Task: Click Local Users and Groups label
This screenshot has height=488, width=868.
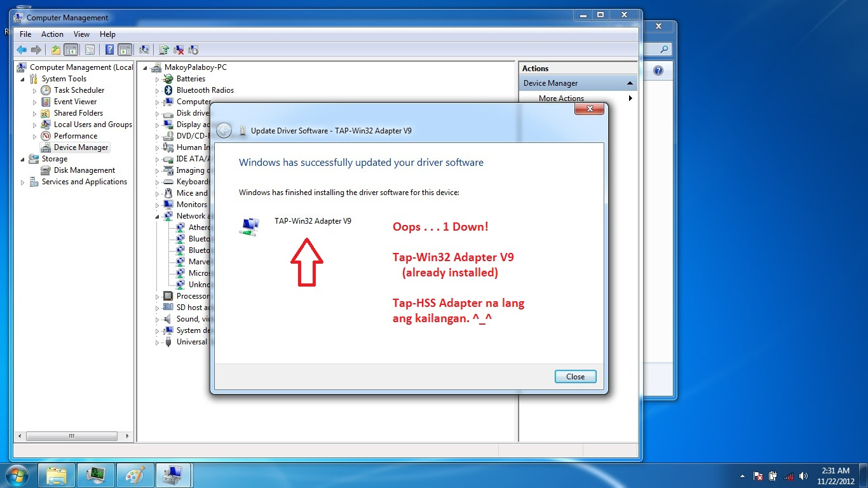Action: [93, 125]
